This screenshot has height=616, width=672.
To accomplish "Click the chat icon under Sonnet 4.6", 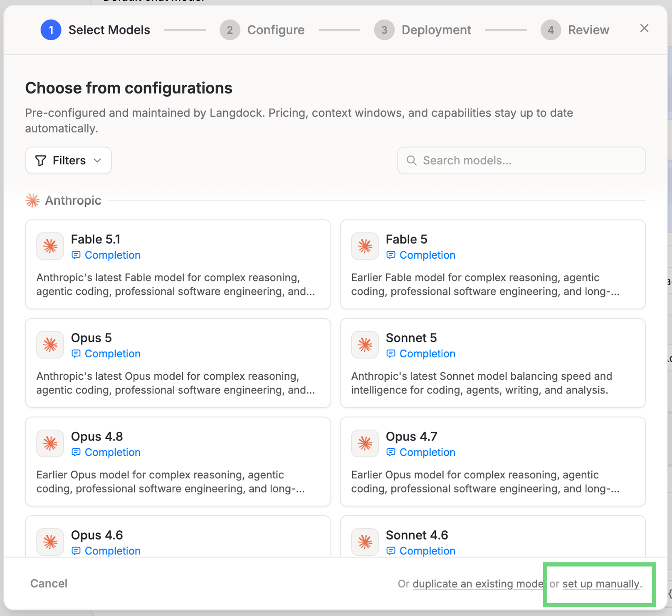I will point(390,551).
